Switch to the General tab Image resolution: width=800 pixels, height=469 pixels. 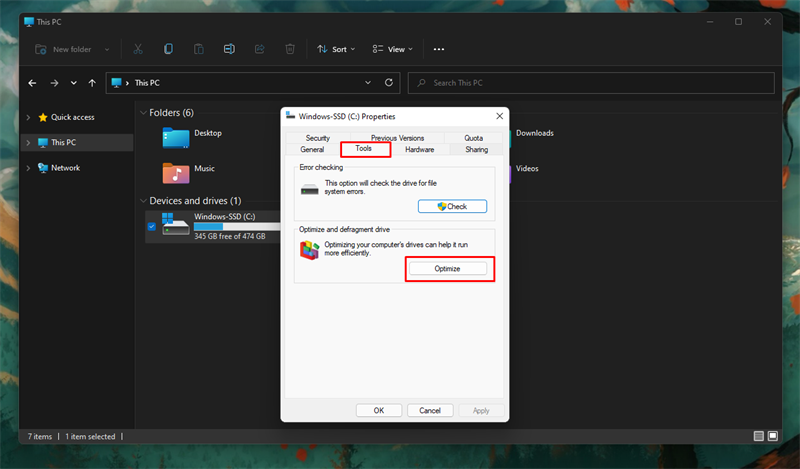312,150
